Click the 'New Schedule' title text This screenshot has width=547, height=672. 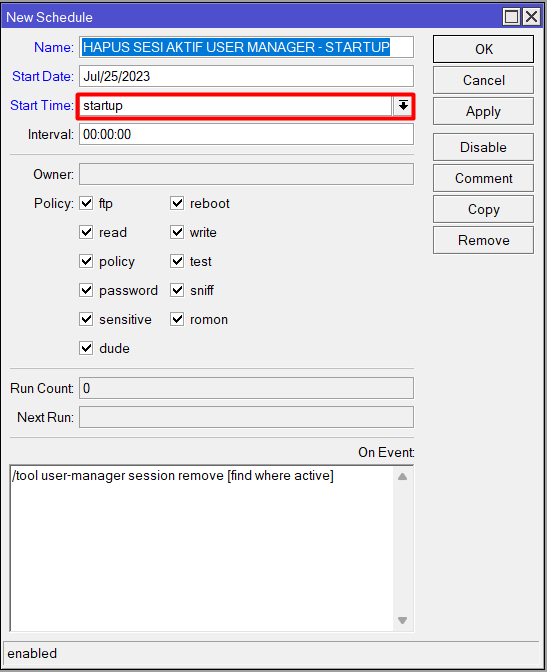49,17
